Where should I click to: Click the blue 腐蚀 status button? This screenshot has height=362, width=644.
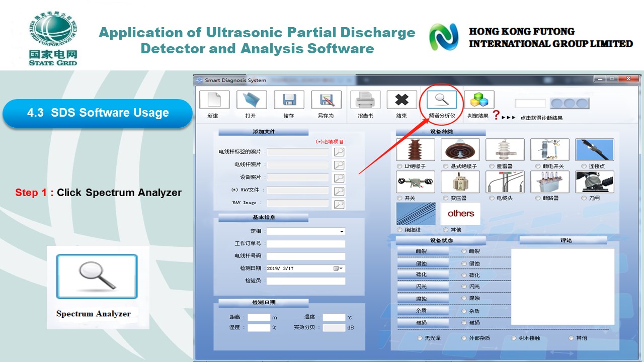[423, 299]
